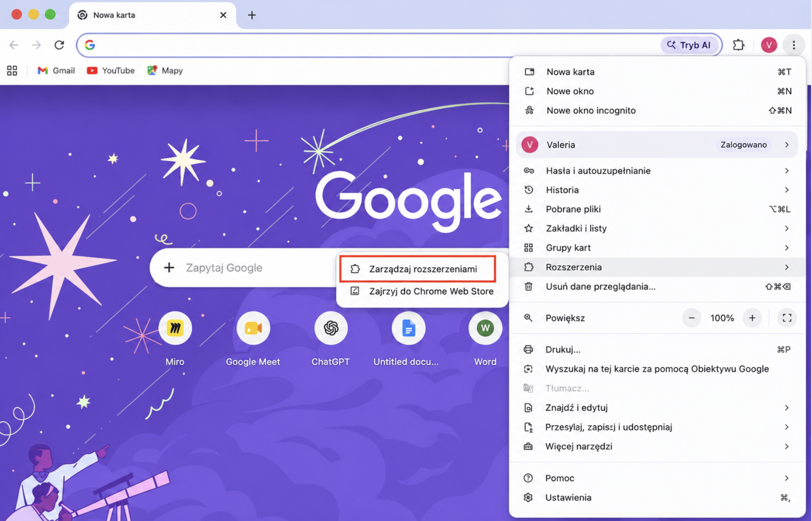Increase zoom with the plus button
The image size is (812, 521).
[752, 318]
